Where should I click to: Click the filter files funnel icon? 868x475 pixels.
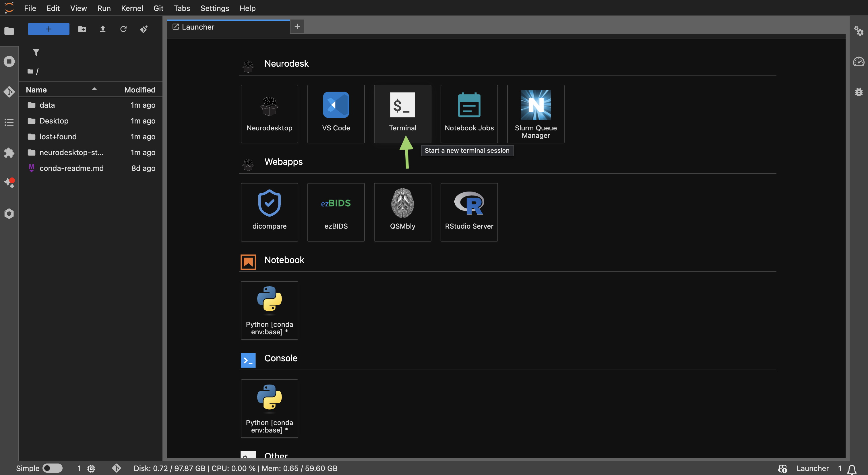click(x=36, y=52)
